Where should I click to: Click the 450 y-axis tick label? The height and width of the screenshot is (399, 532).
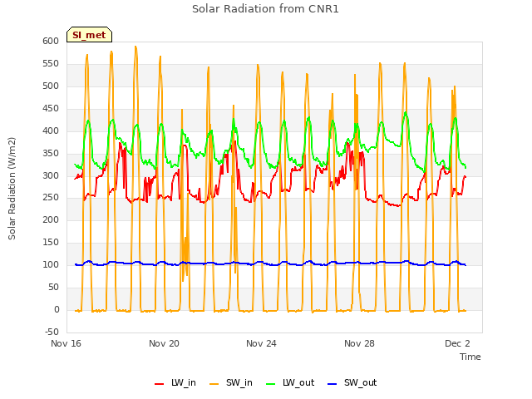(x=51, y=108)
